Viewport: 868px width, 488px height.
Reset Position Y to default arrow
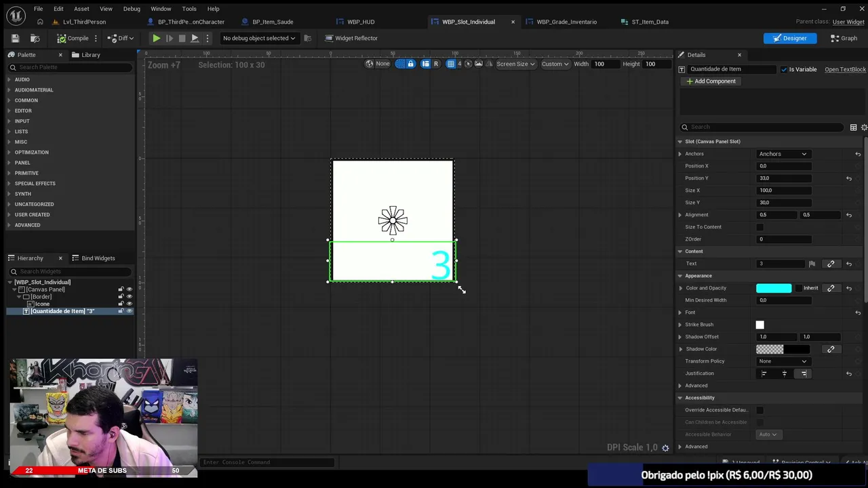pos(848,178)
